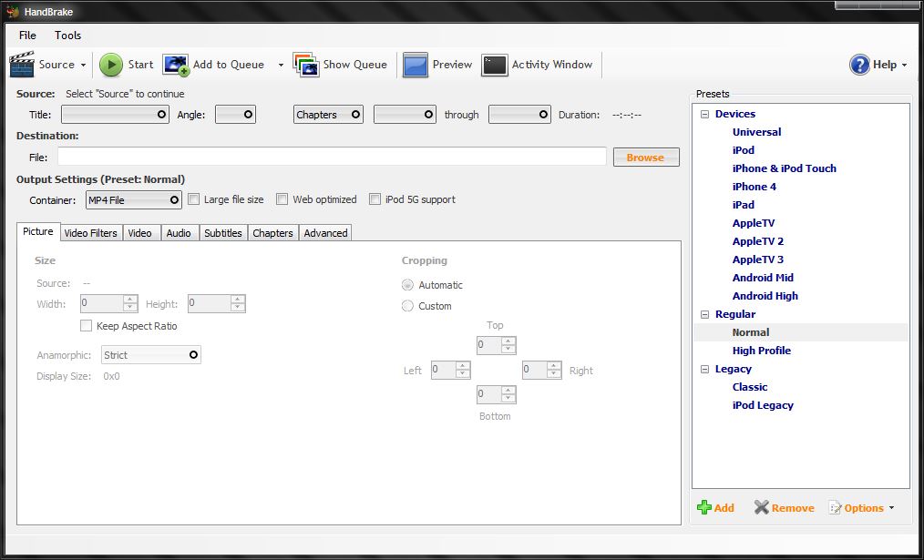Start the encoding process
924x560 pixels.
coord(127,65)
